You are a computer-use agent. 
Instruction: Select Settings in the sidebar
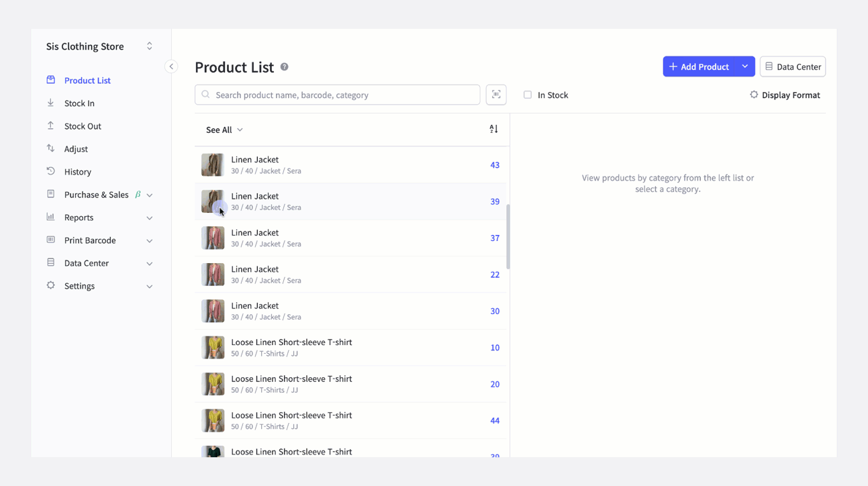coord(79,285)
